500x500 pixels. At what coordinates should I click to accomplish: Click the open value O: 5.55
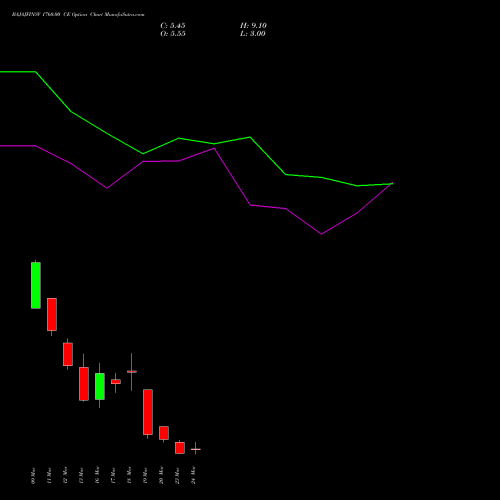pos(173,34)
